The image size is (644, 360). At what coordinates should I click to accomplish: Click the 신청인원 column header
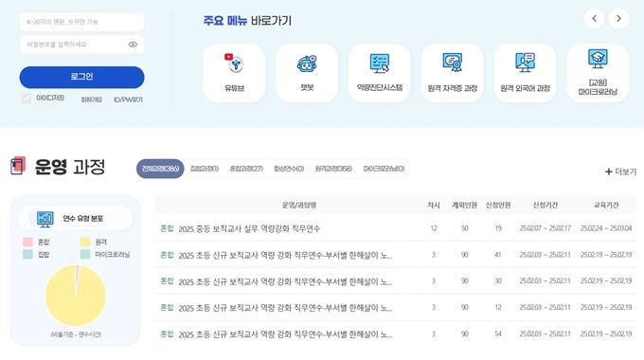tap(498, 205)
